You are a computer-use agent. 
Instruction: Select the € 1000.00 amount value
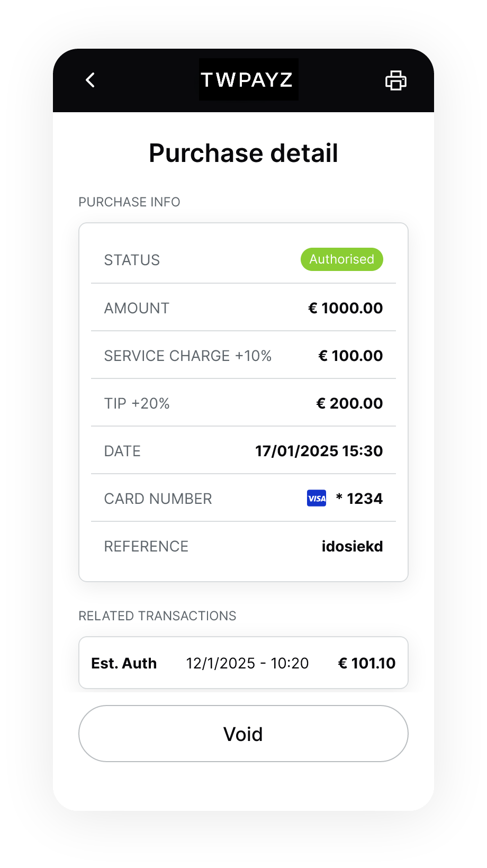346,308
